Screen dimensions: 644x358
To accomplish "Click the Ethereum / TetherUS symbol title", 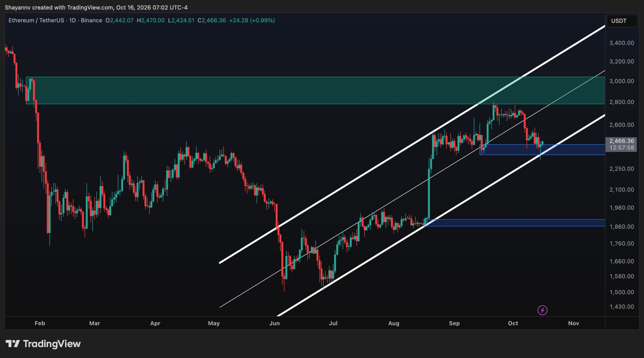I will tap(55, 20).
